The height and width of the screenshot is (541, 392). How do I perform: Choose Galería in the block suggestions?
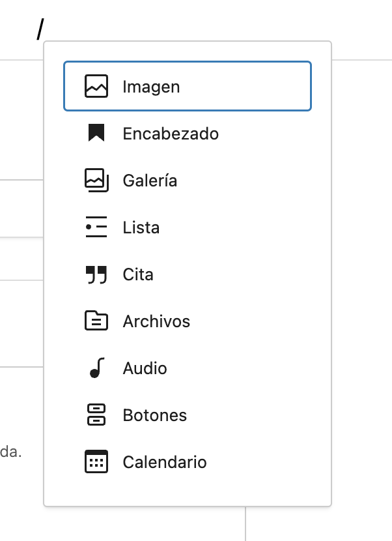[150, 181]
